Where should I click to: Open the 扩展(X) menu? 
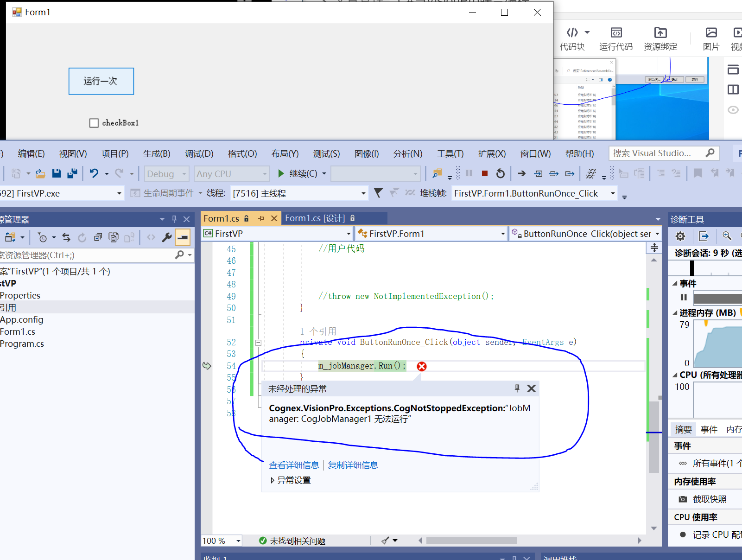tap(492, 153)
